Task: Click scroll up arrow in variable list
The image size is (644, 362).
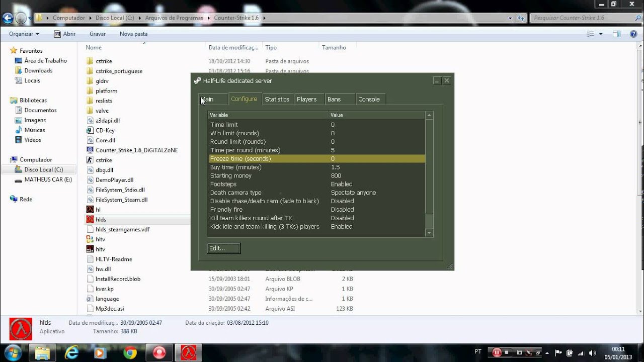Action: point(429,115)
